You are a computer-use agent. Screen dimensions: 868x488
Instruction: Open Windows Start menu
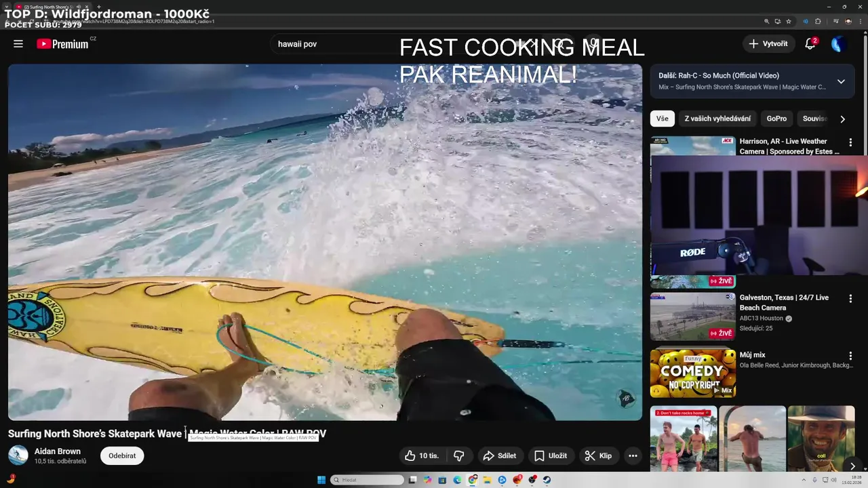tap(321, 480)
